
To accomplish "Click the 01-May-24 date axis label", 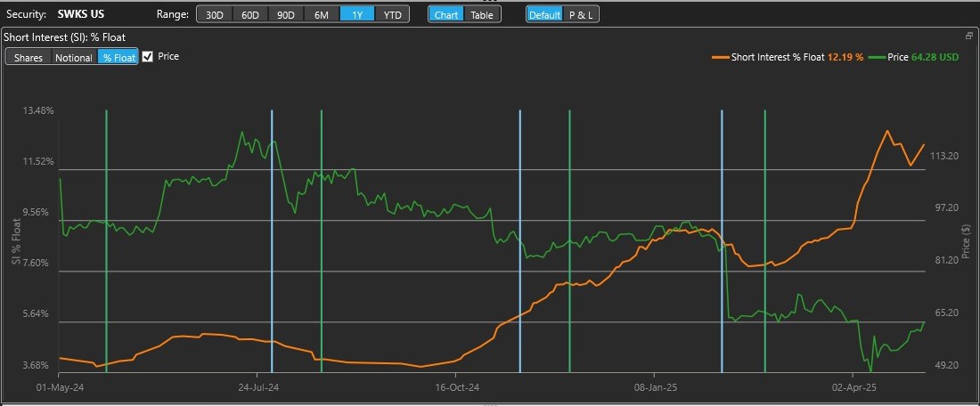I will point(60,387).
